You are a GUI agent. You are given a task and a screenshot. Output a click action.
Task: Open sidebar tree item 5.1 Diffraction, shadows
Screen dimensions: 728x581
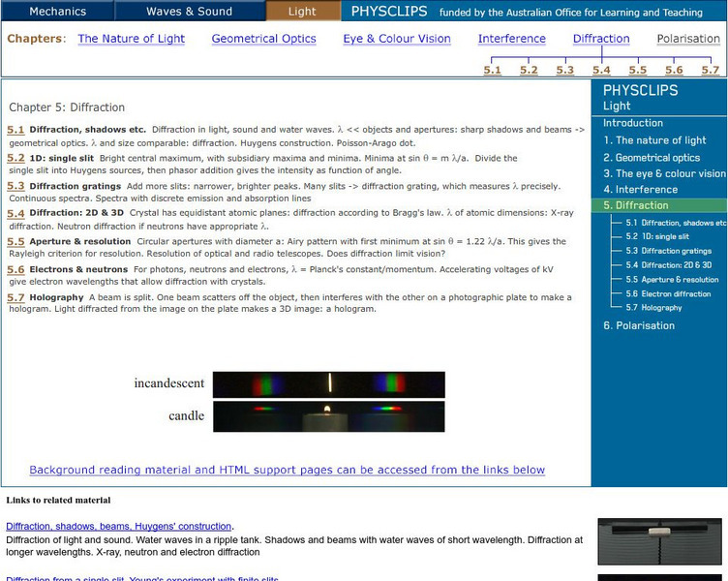pos(676,223)
